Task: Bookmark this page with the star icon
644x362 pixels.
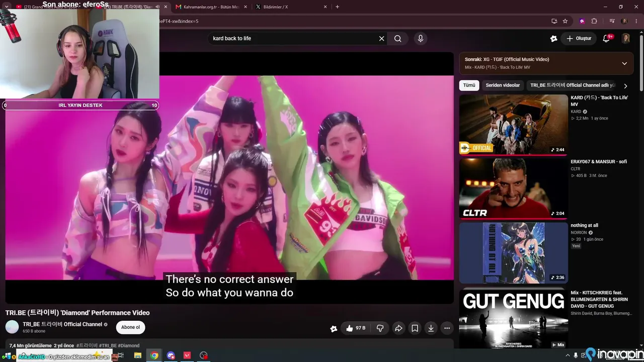Action: click(x=565, y=21)
